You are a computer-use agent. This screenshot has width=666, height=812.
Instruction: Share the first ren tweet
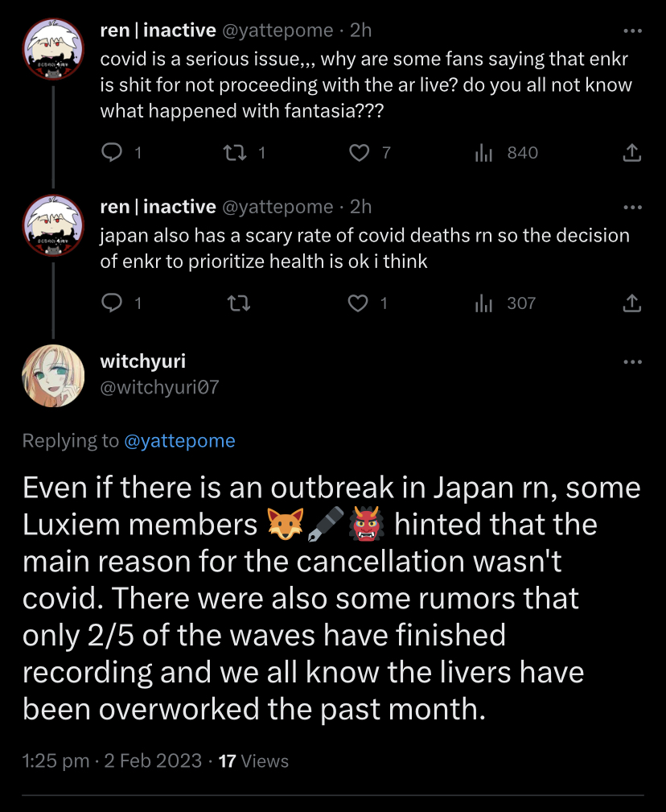[x=632, y=153]
